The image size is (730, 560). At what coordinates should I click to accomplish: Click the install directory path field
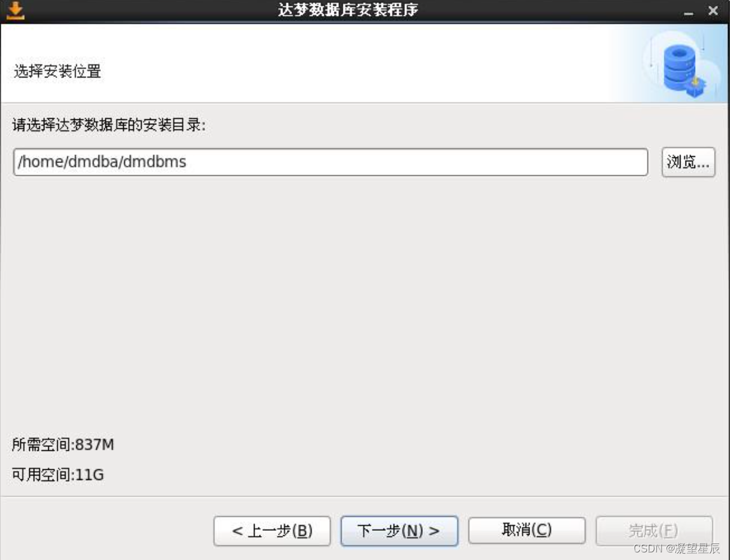tap(331, 162)
